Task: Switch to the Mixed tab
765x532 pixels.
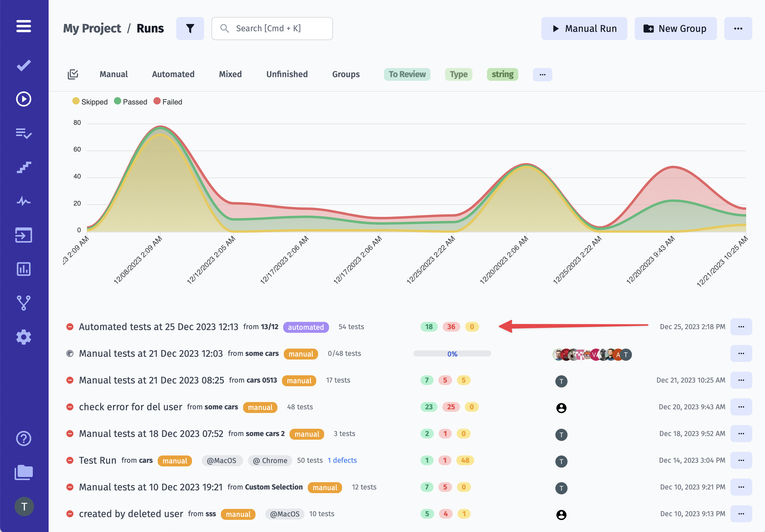Action: [230, 74]
